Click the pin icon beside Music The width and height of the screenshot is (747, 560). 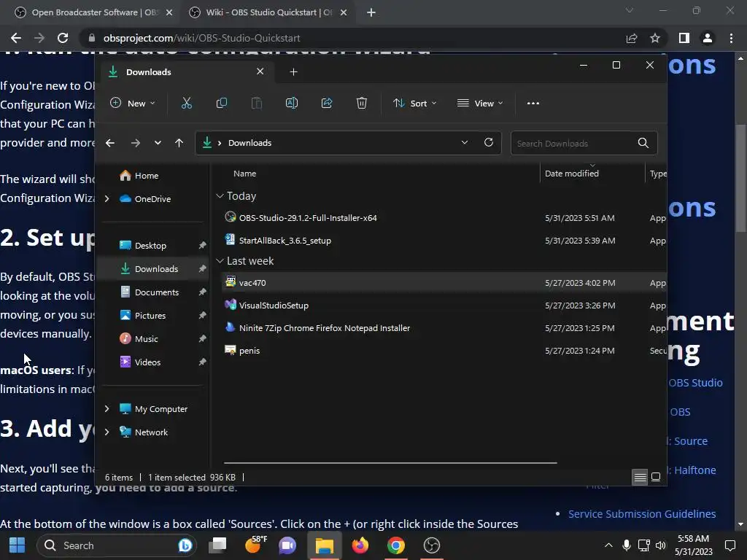[202, 338]
